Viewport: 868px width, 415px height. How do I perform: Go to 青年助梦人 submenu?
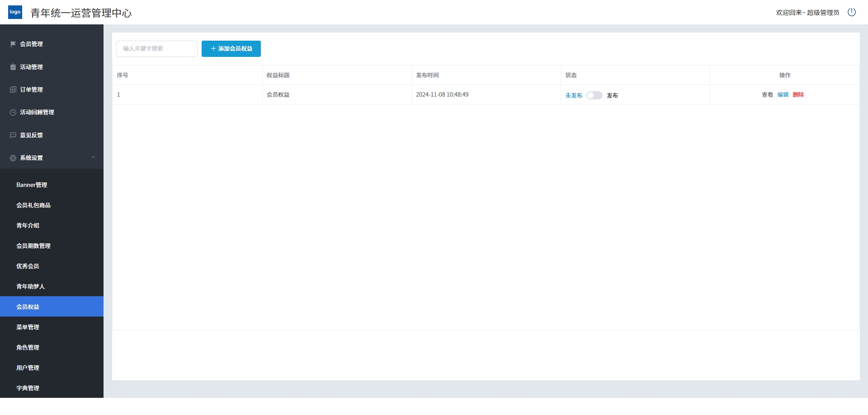point(52,286)
